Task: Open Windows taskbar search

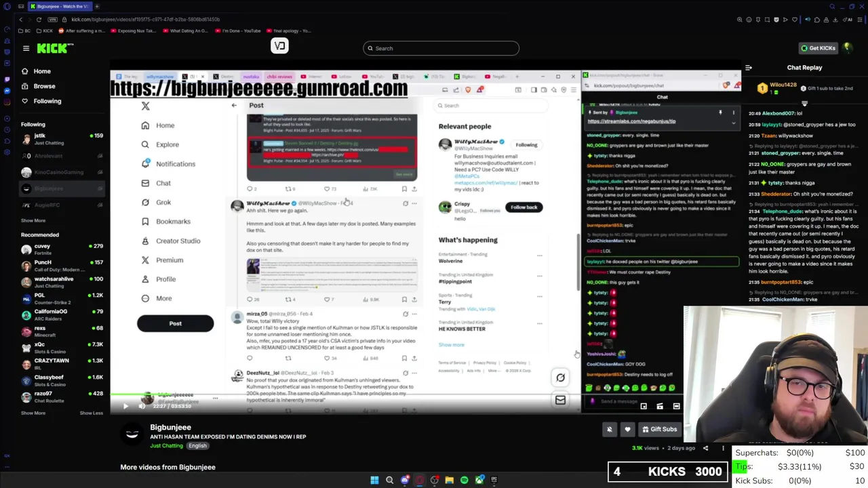Action: 389,480
